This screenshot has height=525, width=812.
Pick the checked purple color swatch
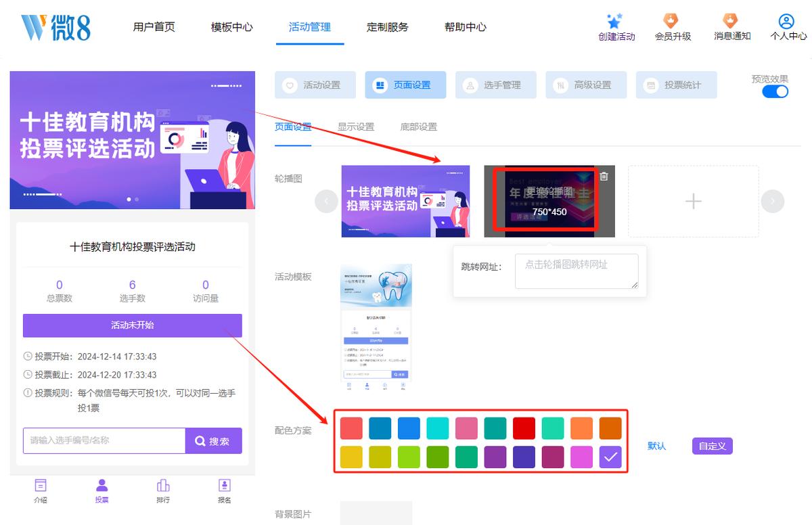(x=610, y=457)
